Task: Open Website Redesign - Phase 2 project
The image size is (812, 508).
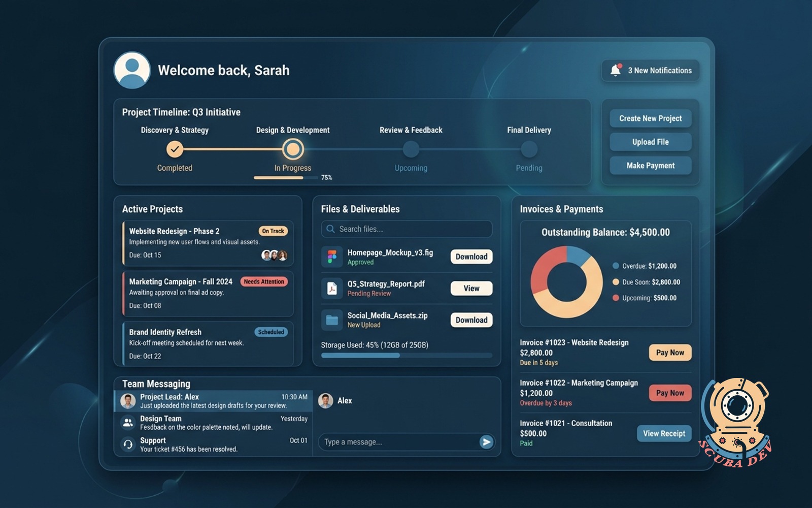Action: pos(208,243)
